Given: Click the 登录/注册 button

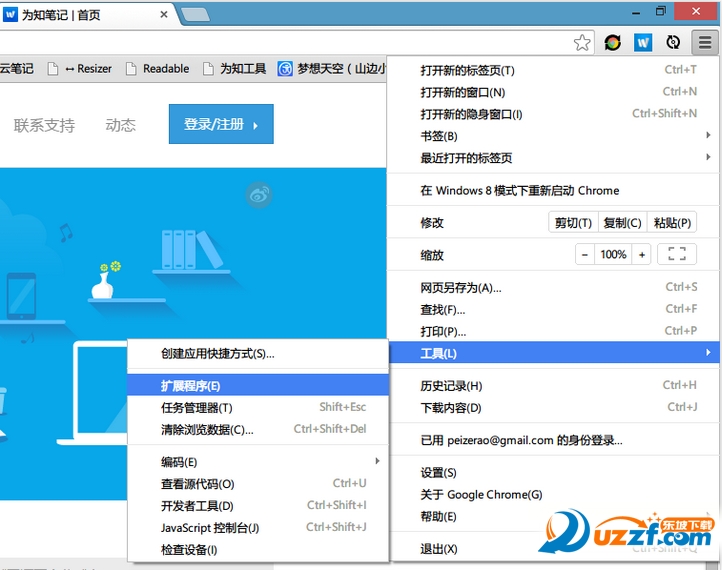Looking at the screenshot, I should [221, 124].
